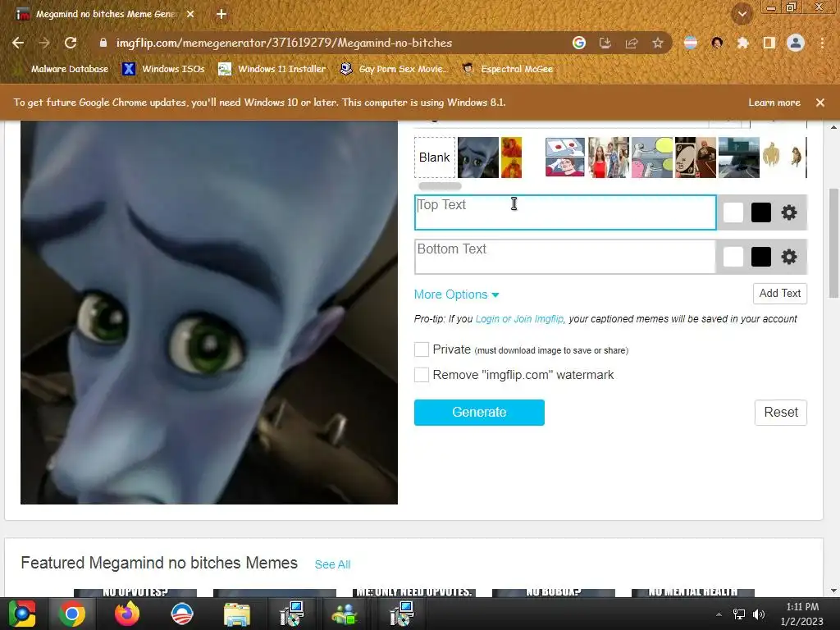
Task: Open the Windows 11 Installer bookmark
Action: 272,69
